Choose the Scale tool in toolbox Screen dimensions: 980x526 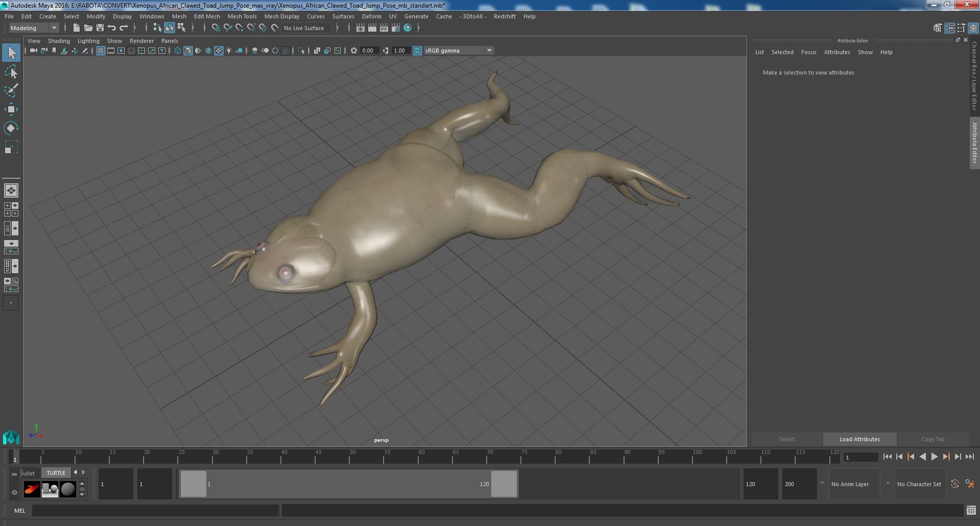tap(11, 147)
